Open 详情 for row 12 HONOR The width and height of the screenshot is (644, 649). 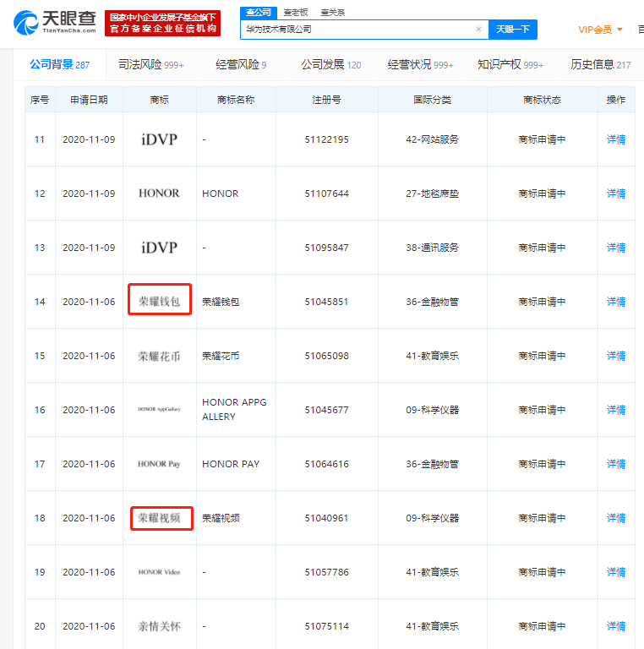coord(616,194)
